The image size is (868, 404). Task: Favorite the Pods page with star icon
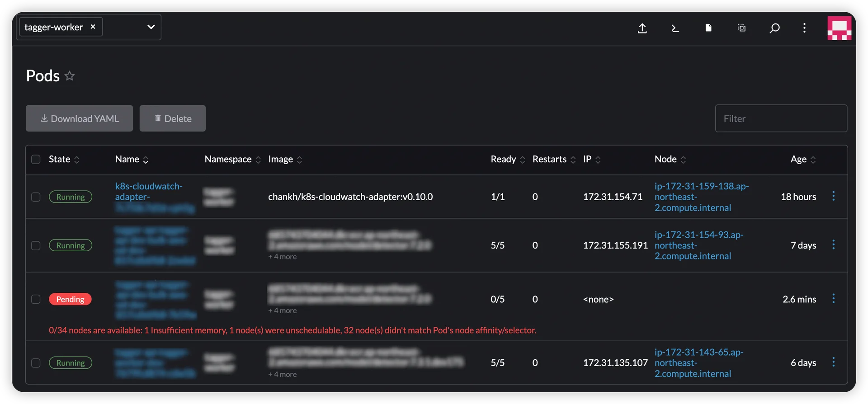click(x=70, y=76)
